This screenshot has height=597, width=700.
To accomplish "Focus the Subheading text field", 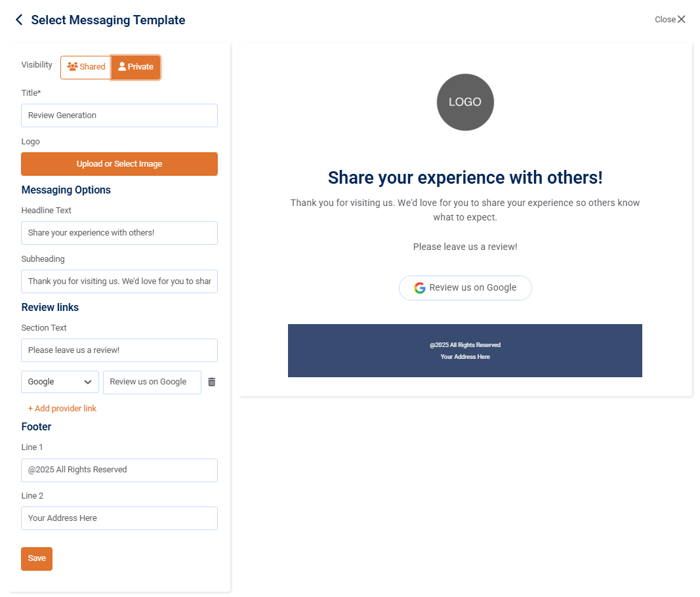I will pyautogui.click(x=119, y=281).
